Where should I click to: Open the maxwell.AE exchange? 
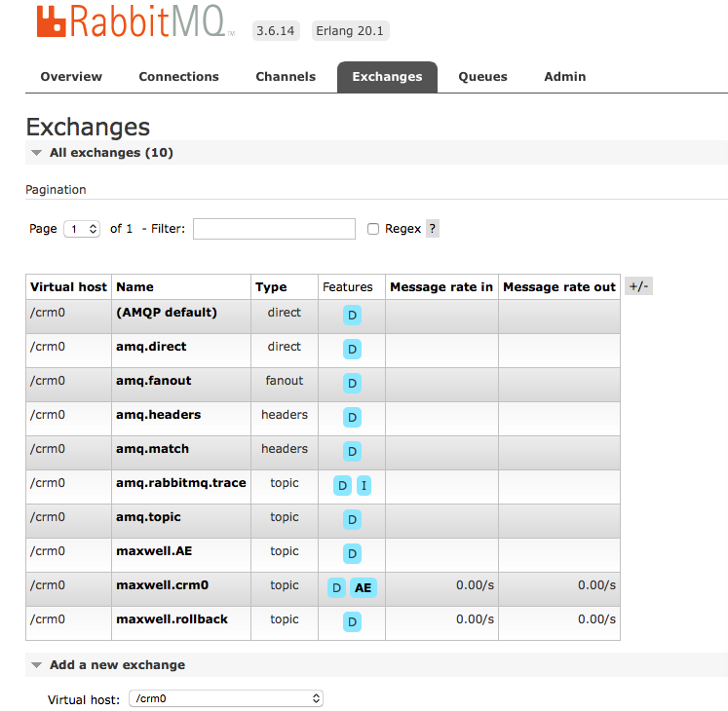[154, 551]
